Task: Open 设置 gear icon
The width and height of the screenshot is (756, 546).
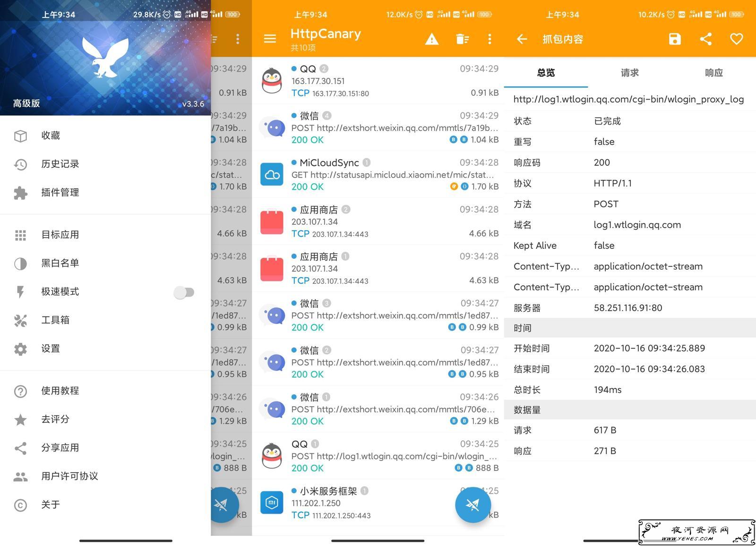Action: 20,349
